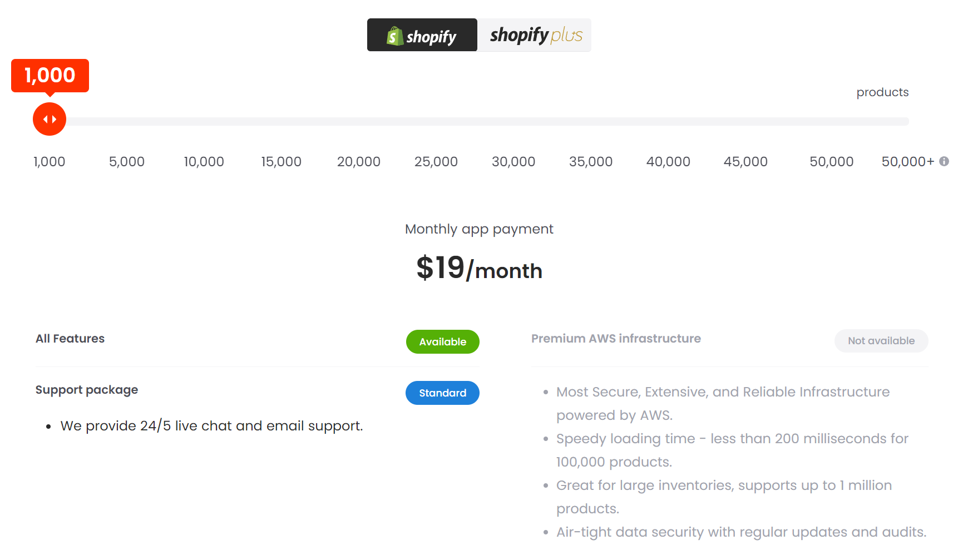Switch to the Shopify Plus tab

pyautogui.click(x=535, y=35)
